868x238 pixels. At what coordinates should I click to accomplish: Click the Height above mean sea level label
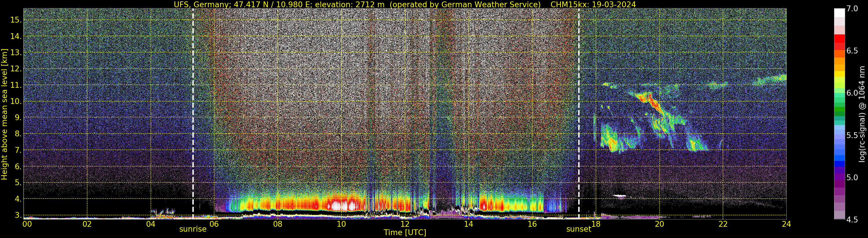coord(4,114)
